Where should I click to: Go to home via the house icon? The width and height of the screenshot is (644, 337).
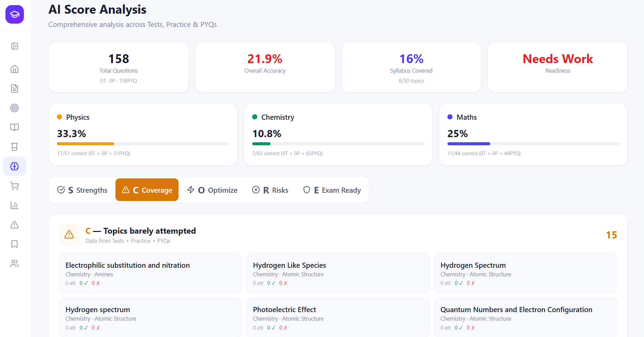coord(15,69)
